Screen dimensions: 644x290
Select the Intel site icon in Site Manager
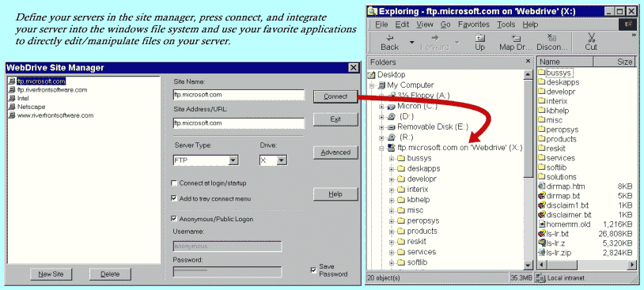click(x=12, y=99)
